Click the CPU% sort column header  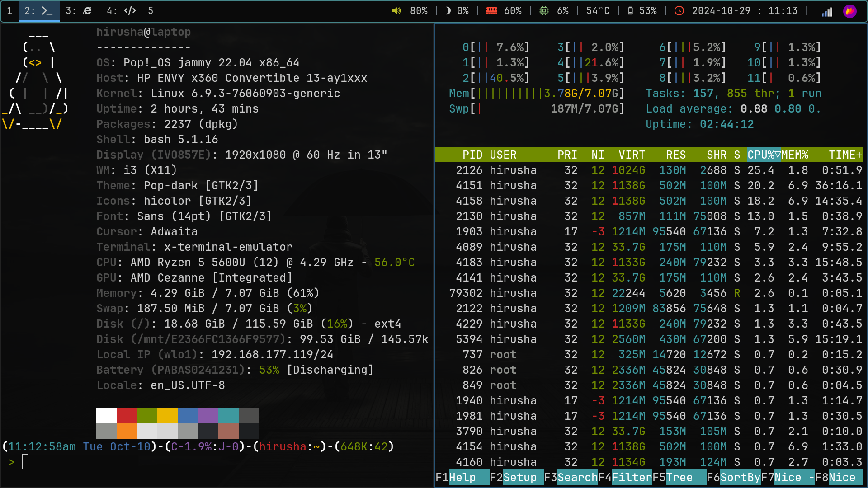tap(764, 155)
